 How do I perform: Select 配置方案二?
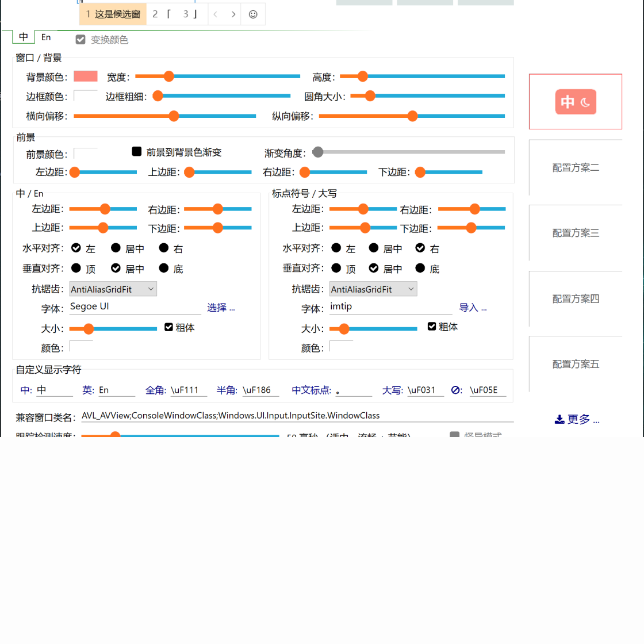tap(576, 167)
